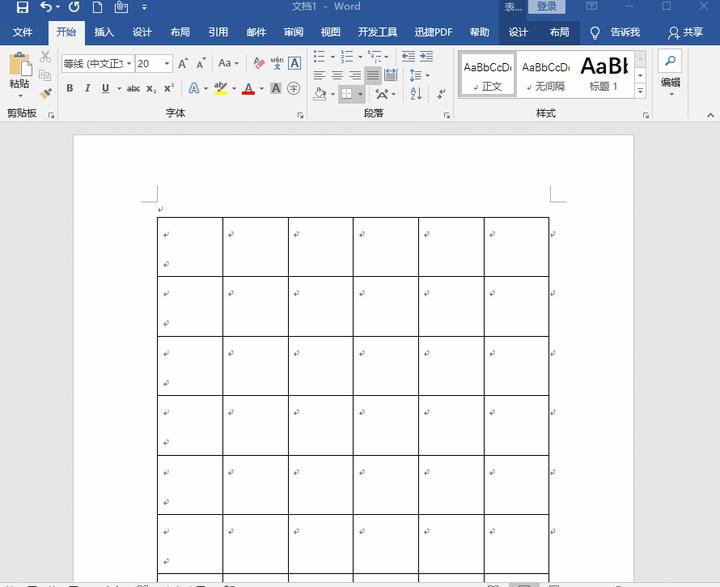The image size is (720, 587).
Task: Redo with the repeat arrow icon
Action: coord(74,6)
